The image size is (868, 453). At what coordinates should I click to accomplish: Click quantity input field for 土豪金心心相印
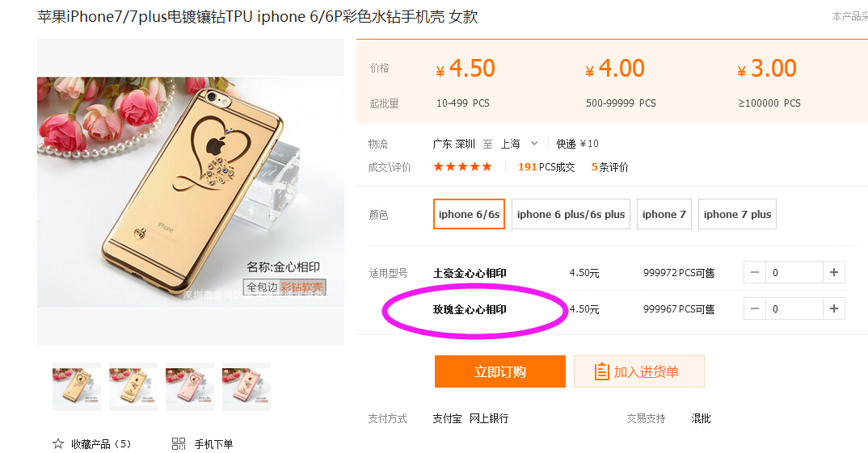click(794, 272)
